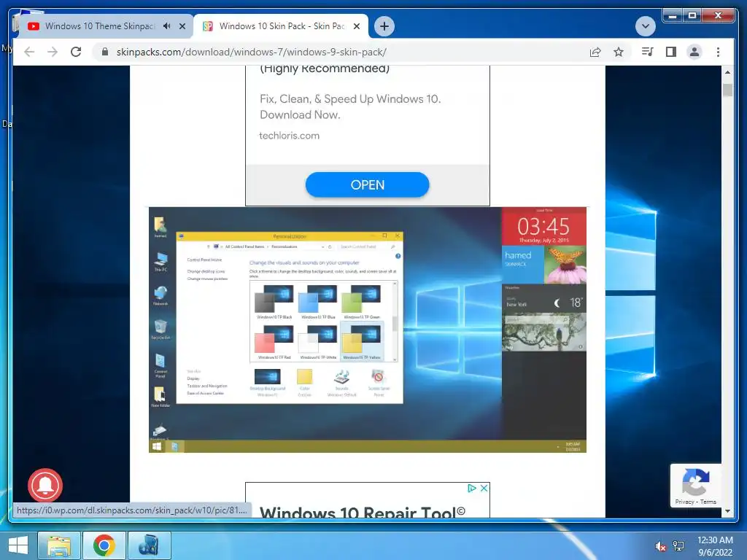
Task: Click Chrome icon in taskbar
Action: [x=104, y=545]
